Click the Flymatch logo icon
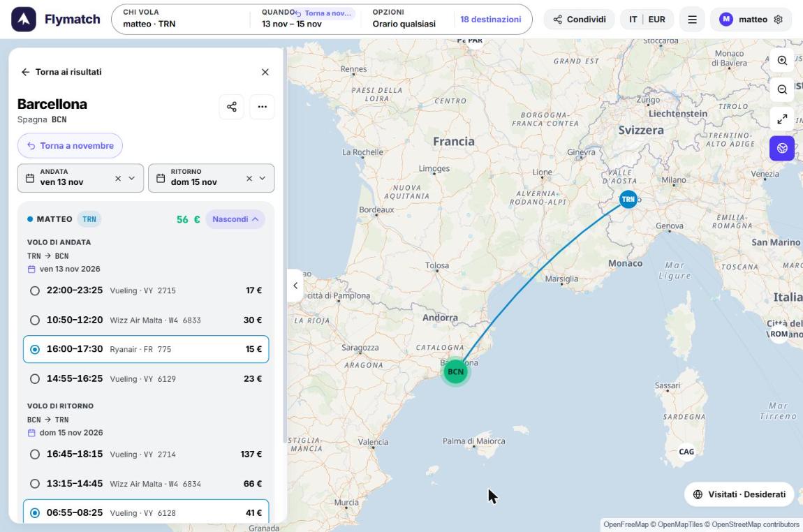The width and height of the screenshot is (803, 532). (x=24, y=20)
